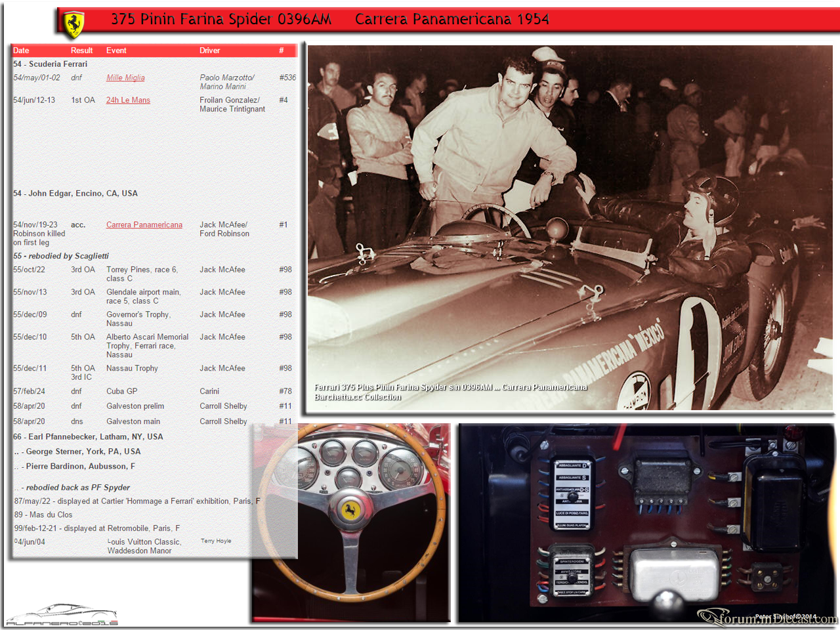Open the Carrera Panamericana event link
Viewport: 840px width, 630px height.
pyautogui.click(x=144, y=224)
